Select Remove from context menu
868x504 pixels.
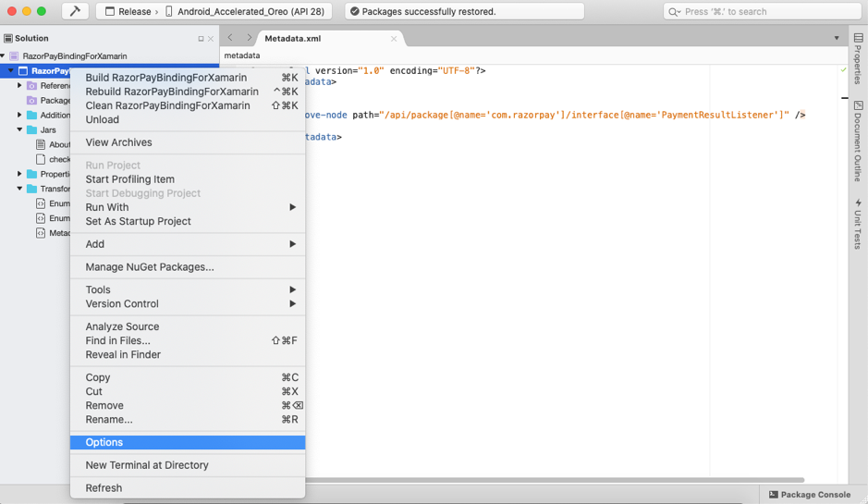pos(188,405)
